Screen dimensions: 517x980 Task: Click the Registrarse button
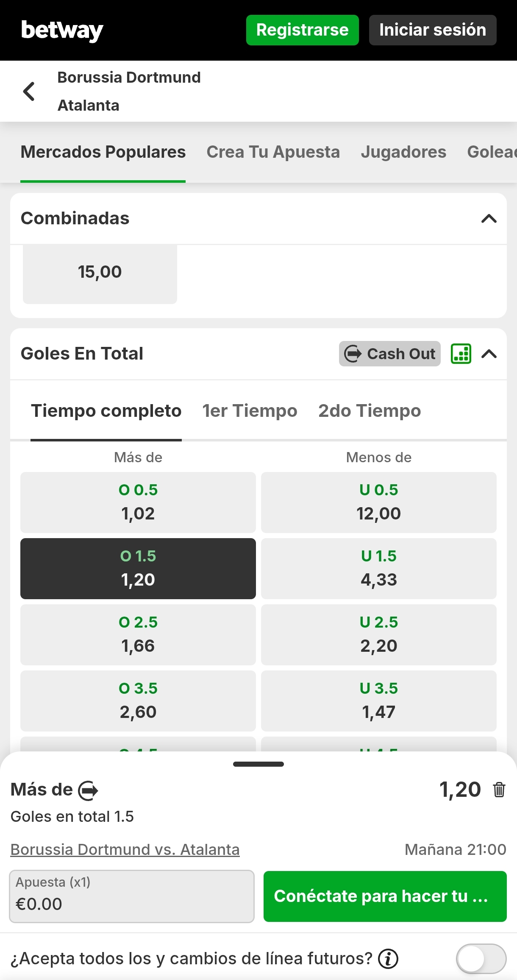click(x=302, y=30)
